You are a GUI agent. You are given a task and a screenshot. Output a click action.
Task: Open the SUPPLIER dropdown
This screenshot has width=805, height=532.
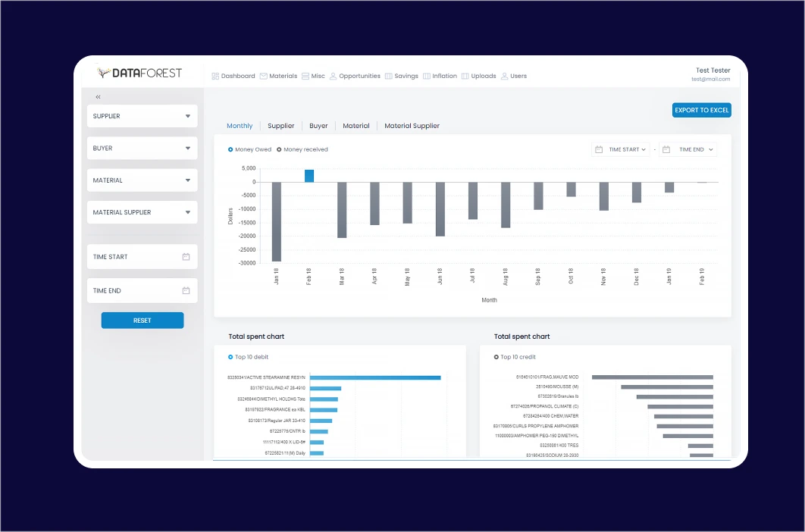point(141,115)
